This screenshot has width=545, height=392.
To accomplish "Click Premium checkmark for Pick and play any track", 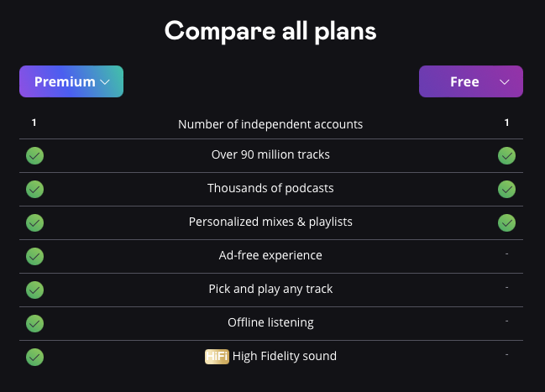I will point(34,290).
